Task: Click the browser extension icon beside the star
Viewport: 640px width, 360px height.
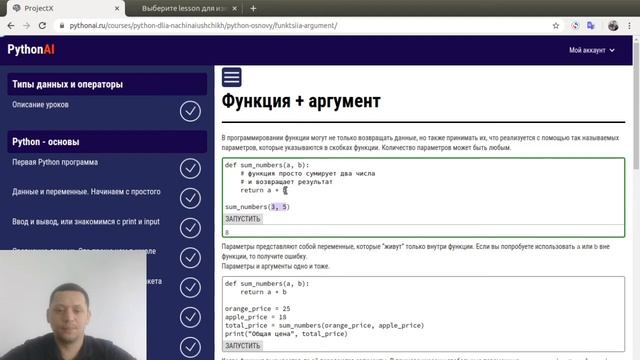Action: [575, 26]
